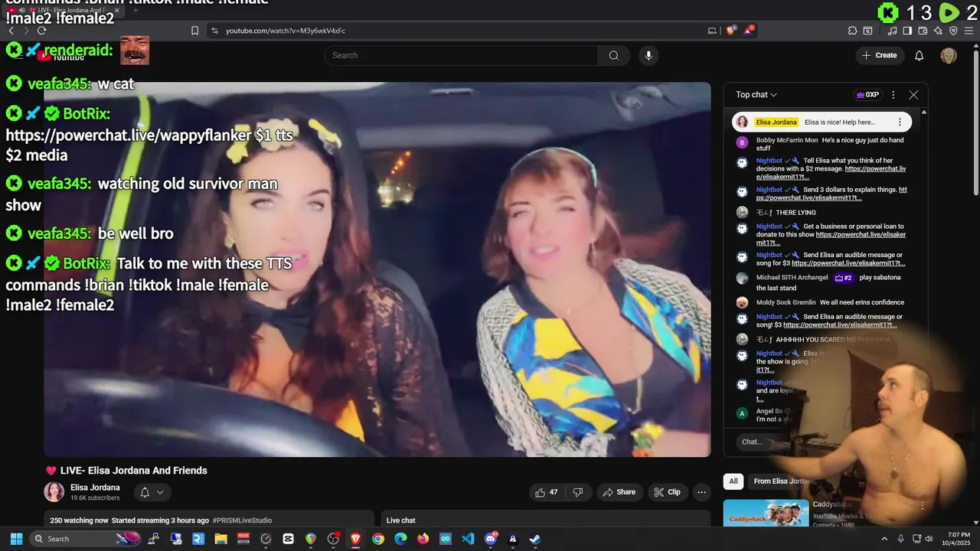This screenshot has width=980, height=551.
Task: Toggle the browser sidebar panel icon
Action: 907,31
